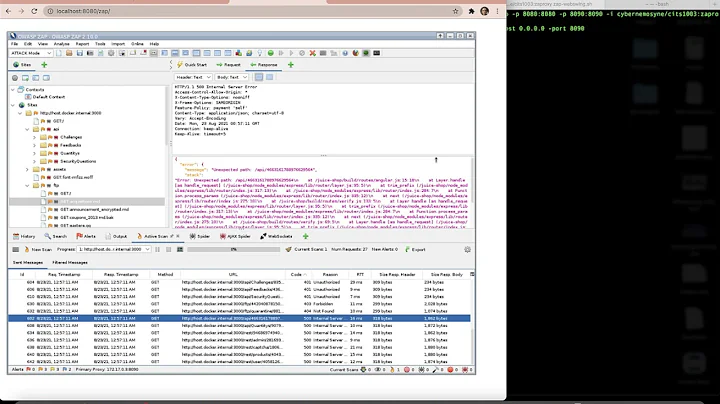Click the browser back arrow
Screen dimensions: 720x404
(x=8, y=11)
